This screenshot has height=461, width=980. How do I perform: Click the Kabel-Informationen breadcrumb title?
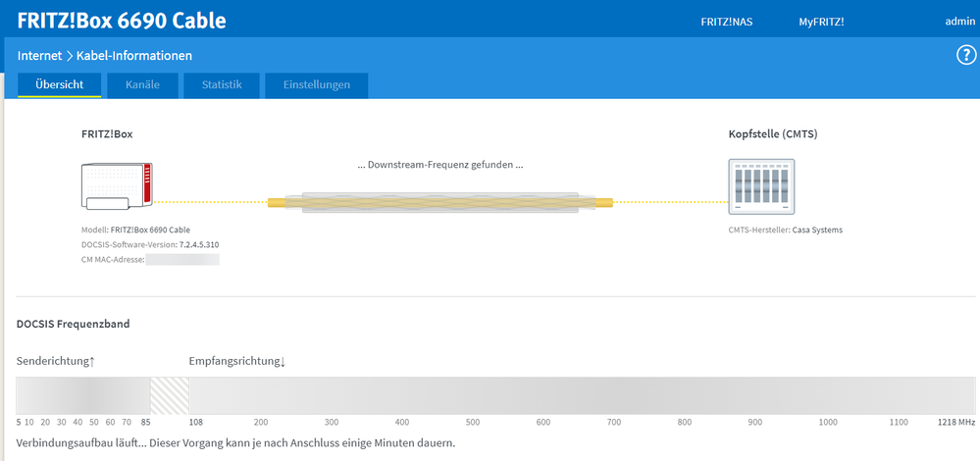coord(134,56)
